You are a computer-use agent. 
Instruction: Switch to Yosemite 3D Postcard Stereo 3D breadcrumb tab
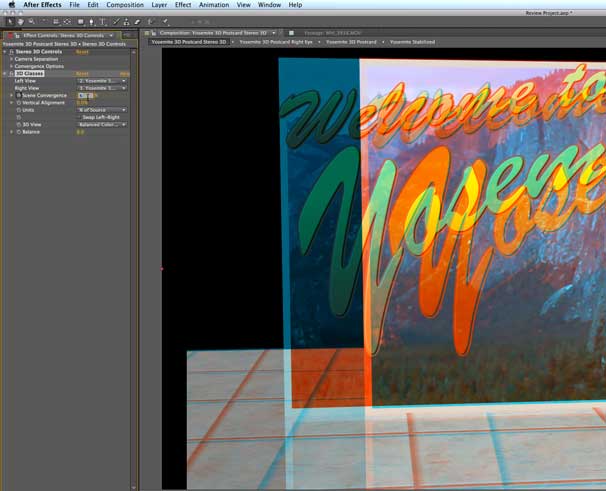point(189,42)
